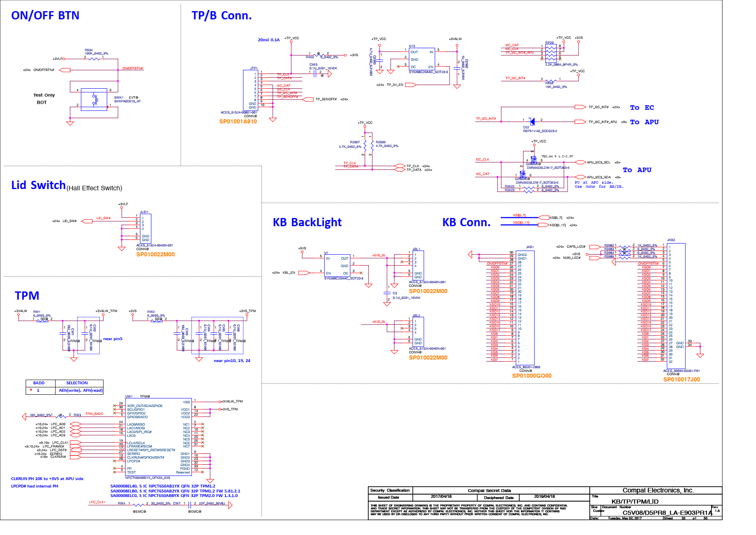The width and height of the screenshot is (756, 535).
Task: Select the ACES_85201-2805 connector part text
Action: tap(526, 367)
